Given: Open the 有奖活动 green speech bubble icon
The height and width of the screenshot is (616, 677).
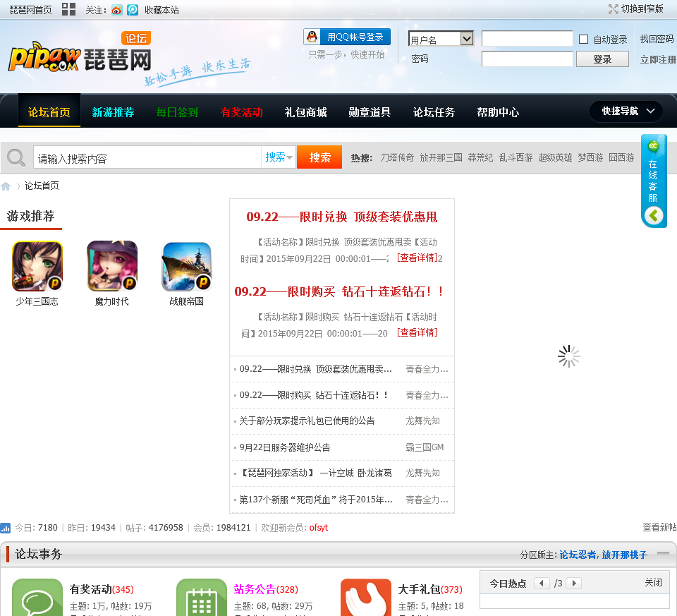Looking at the screenshot, I should point(37,598).
